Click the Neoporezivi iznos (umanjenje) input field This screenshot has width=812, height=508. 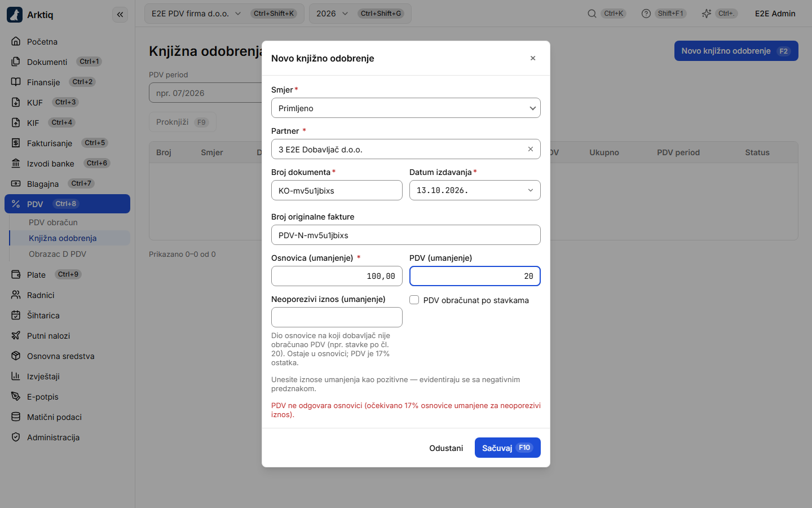[337, 317]
